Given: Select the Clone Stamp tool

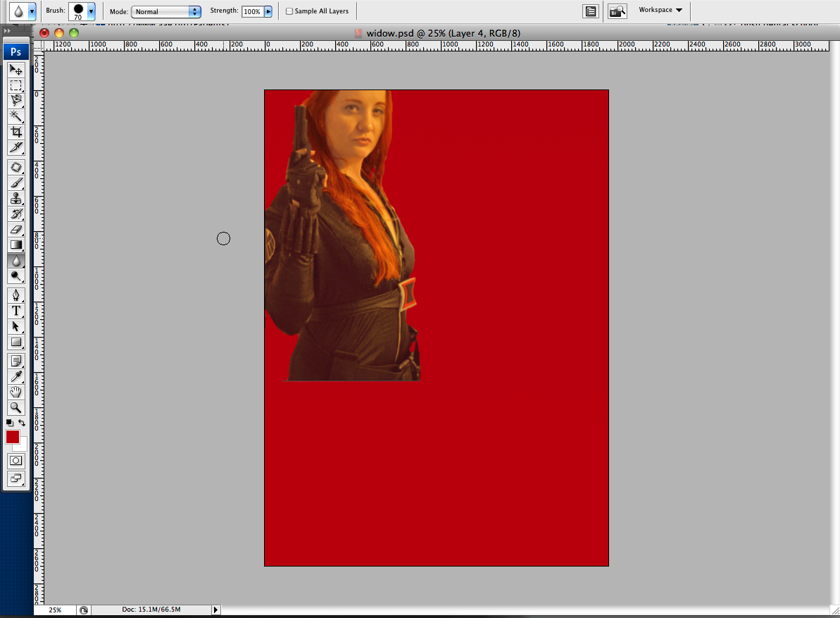Looking at the screenshot, I should click(x=16, y=198).
